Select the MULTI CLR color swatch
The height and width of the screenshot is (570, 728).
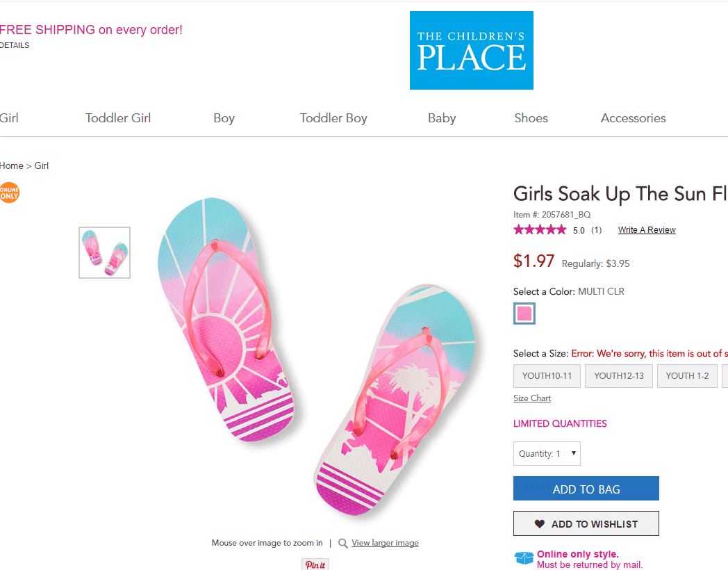524,313
